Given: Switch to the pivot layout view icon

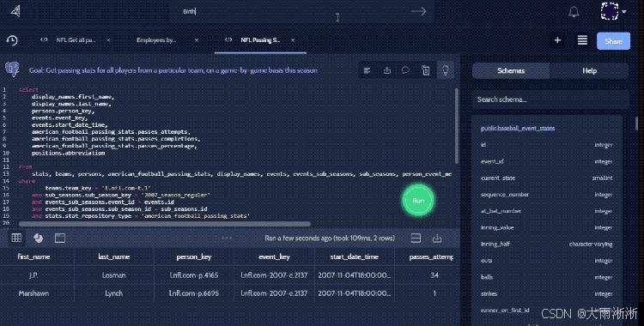Looking at the screenshot, I should tap(60, 238).
